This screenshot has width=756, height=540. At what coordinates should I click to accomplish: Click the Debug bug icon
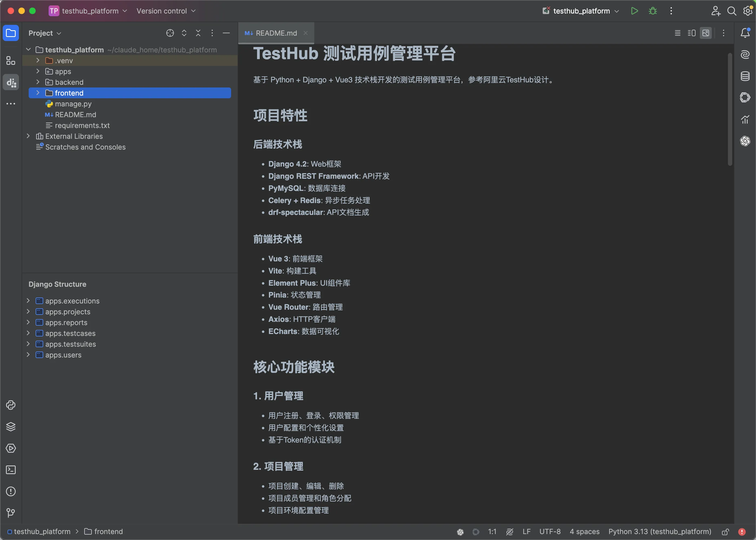(653, 11)
